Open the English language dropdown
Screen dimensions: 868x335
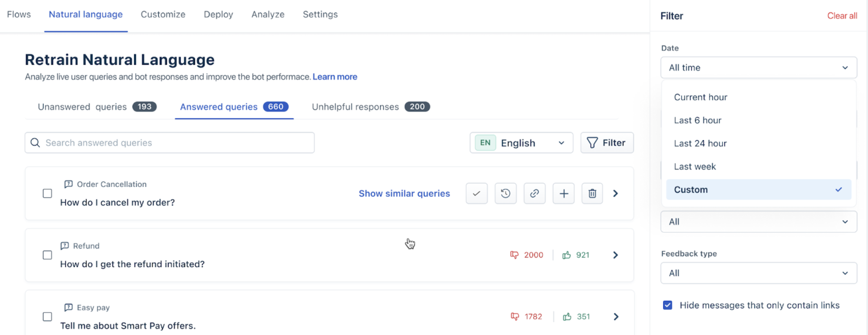[521, 143]
